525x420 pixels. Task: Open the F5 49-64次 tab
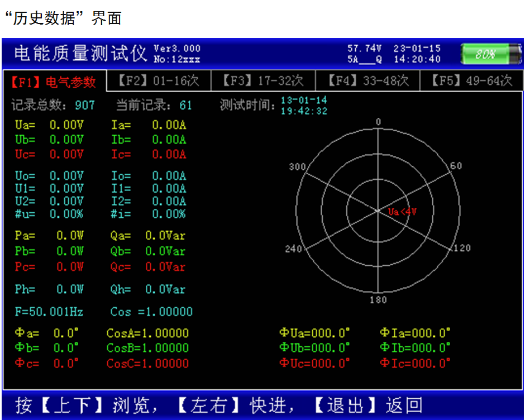471,81
